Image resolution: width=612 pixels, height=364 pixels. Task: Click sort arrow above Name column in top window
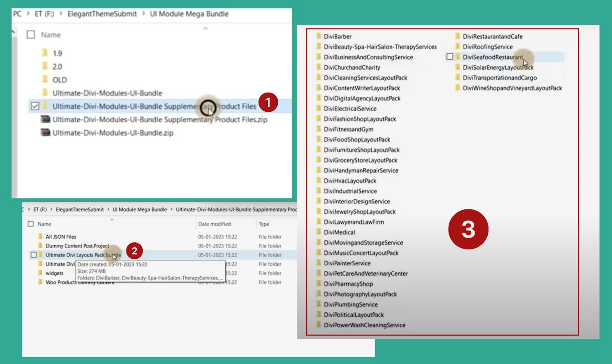(x=205, y=28)
